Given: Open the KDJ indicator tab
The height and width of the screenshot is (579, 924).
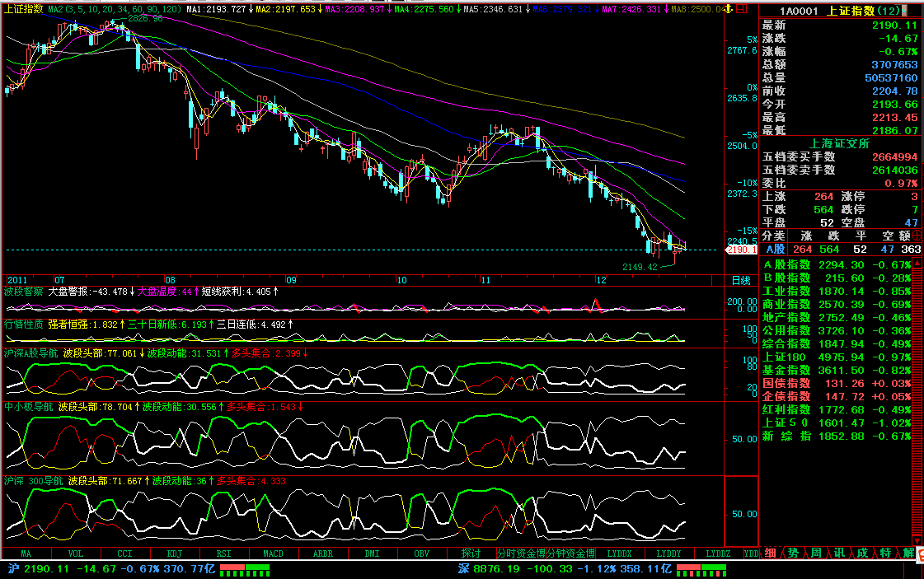Looking at the screenshot, I should pyautogui.click(x=175, y=553).
